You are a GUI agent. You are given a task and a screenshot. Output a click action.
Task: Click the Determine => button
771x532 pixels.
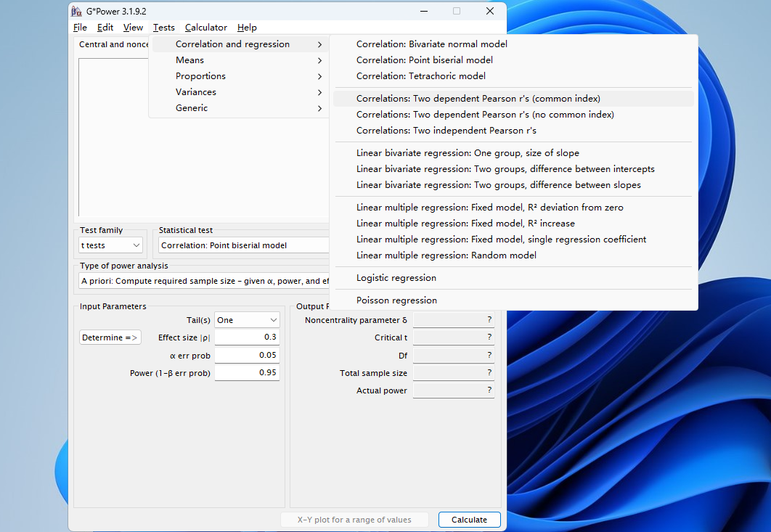click(x=110, y=337)
